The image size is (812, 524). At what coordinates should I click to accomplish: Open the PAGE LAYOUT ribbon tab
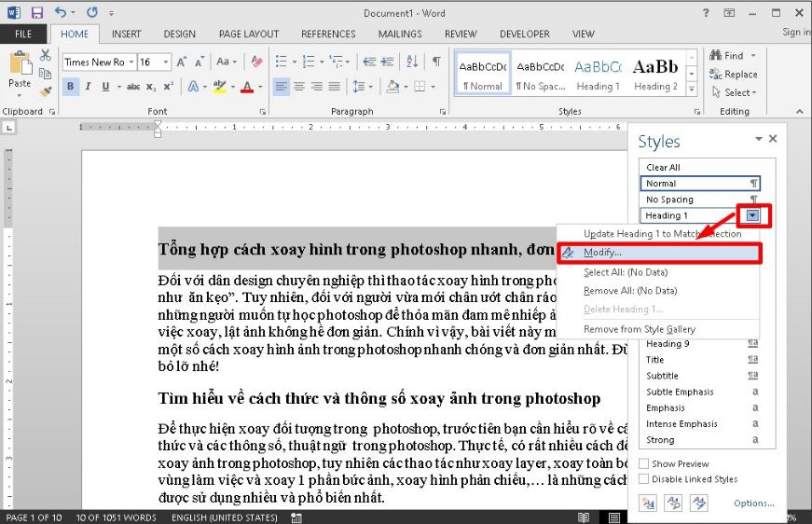click(249, 34)
